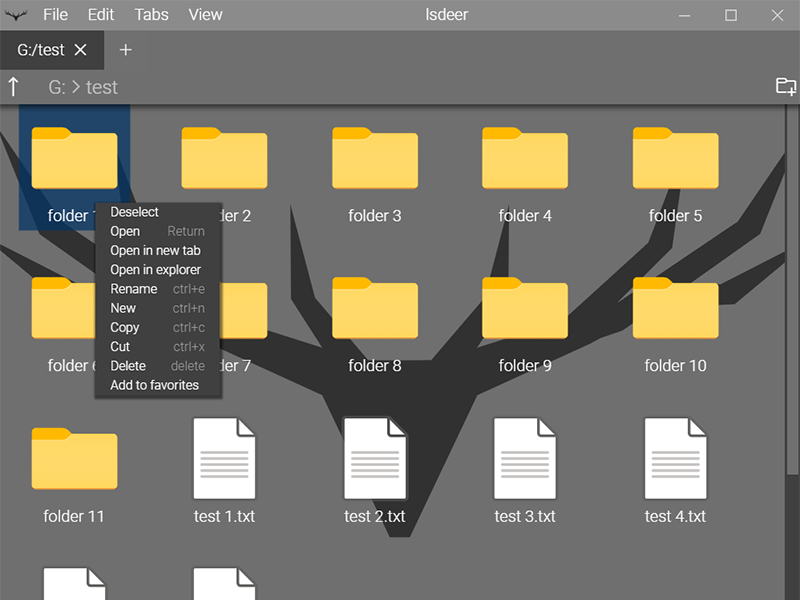Select the test 3.txt file icon
This screenshot has height=600, width=800.
click(525, 458)
